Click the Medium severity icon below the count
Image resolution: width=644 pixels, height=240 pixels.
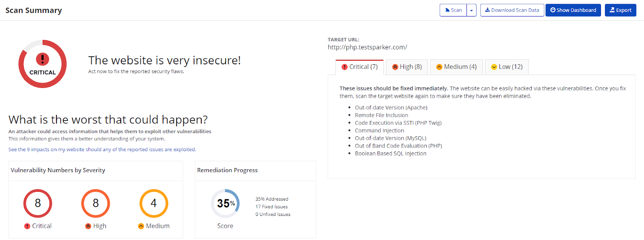(141, 226)
